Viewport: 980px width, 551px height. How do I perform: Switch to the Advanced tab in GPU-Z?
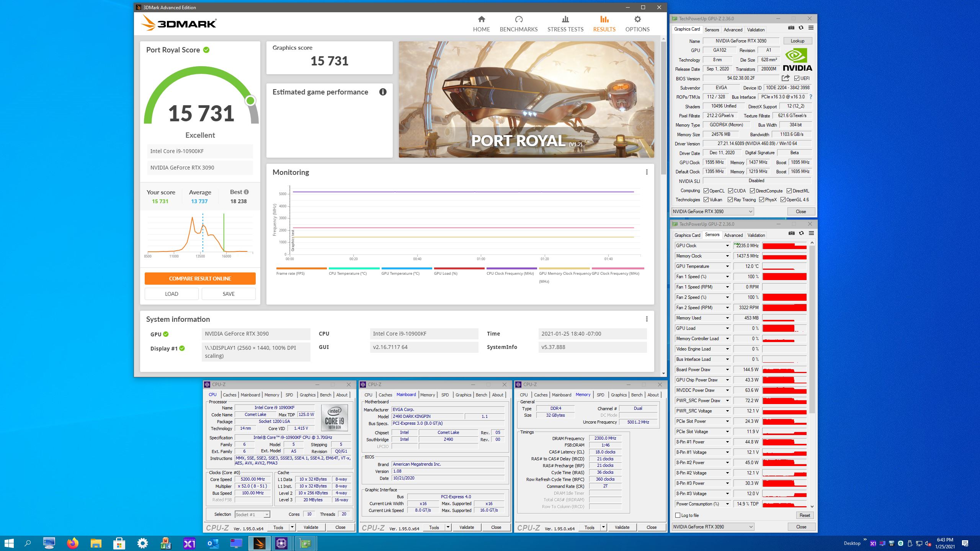coord(733,30)
